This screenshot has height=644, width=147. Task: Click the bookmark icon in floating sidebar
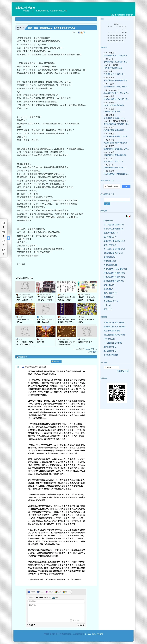(x=4, y=223)
